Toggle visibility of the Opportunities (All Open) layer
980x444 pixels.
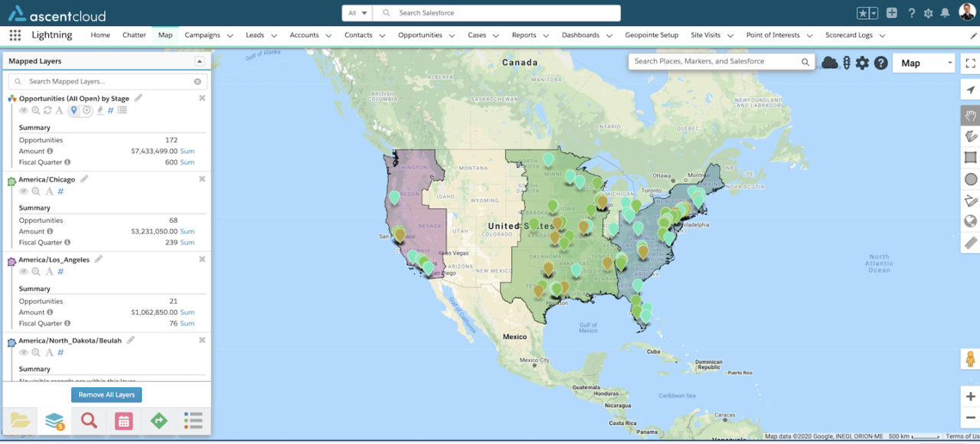24,110
